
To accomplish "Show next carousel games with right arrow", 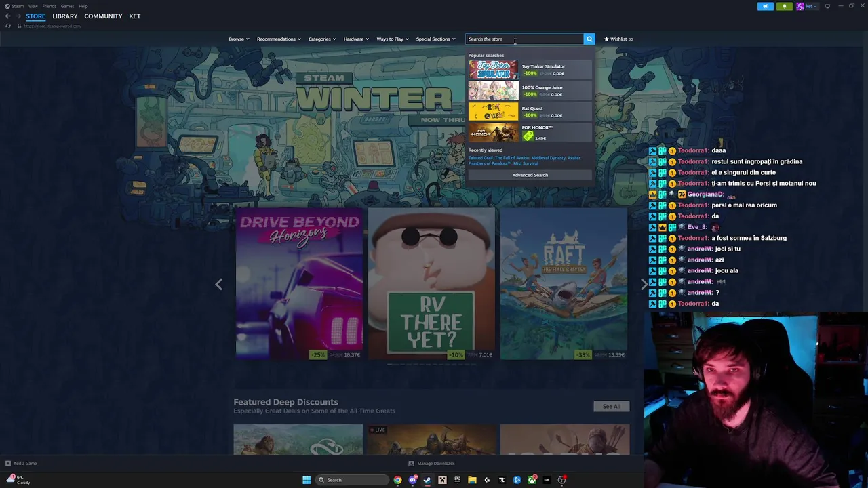I will tap(644, 285).
